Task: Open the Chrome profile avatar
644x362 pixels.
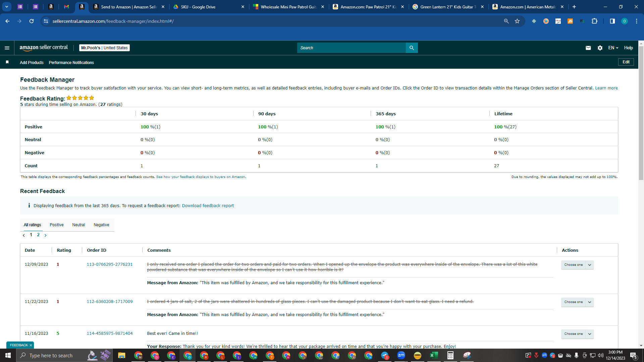Action: click(624, 21)
